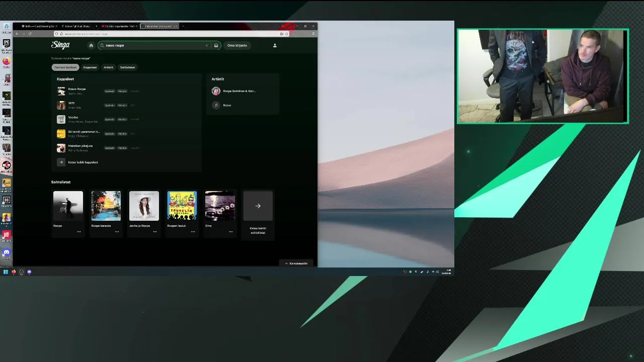Select the Parhaat tulokset filter
The image size is (644, 362).
pyautogui.click(x=65, y=67)
